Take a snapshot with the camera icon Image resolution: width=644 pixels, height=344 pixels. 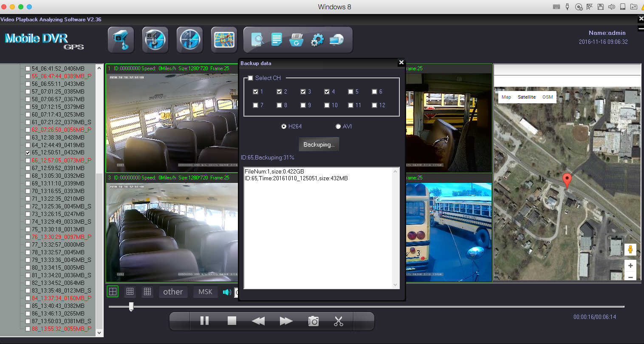(313, 321)
